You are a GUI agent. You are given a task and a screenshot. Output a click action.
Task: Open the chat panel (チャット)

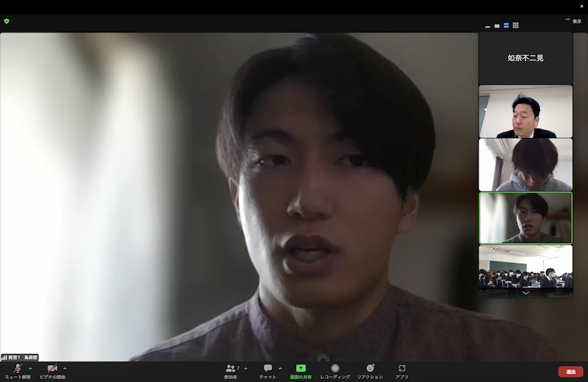click(268, 371)
